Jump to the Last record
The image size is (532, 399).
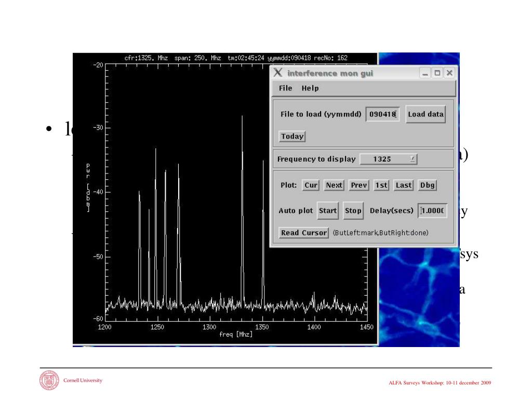pyautogui.click(x=403, y=185)
